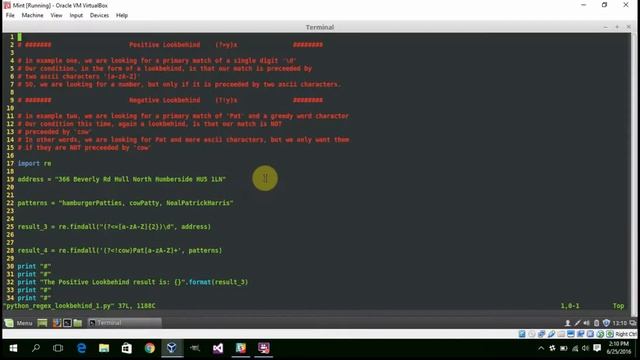
Task: Click the VirtualBox network indicator
Action: [x=541, y=334]
